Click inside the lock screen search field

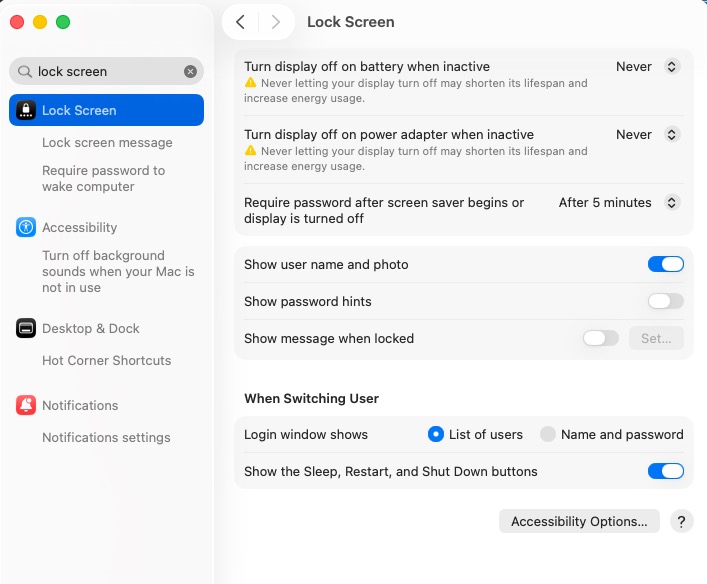click(x=105, y=71)
